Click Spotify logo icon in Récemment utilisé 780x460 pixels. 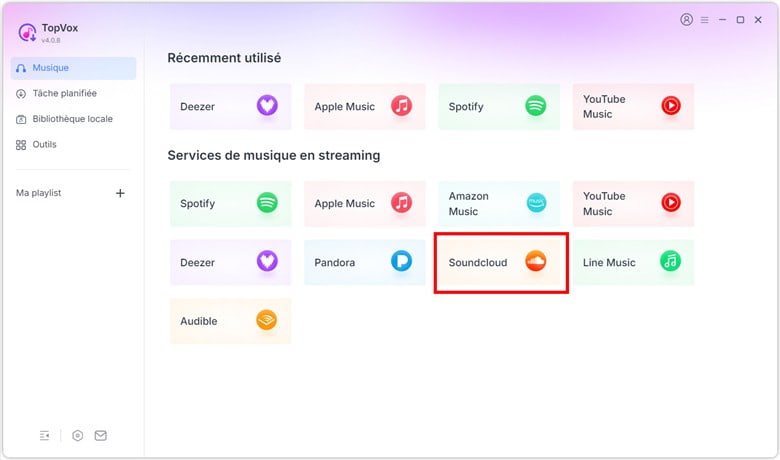pyautogui.click(x=536, y=105)
